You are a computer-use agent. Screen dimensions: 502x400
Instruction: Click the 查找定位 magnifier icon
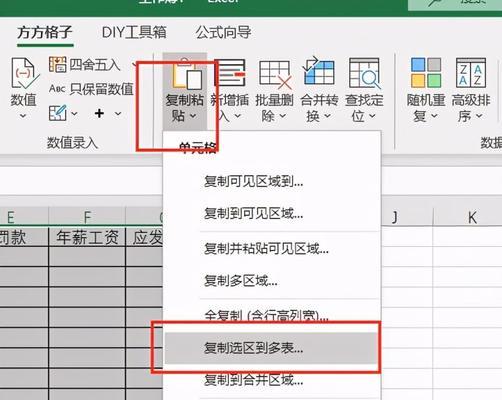(x=365, y=73)
